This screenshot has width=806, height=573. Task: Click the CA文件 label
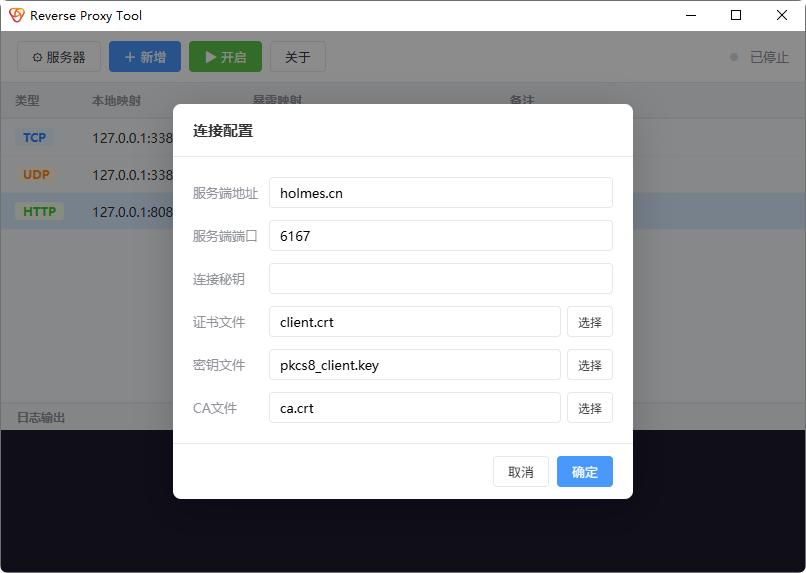coord(215,408)
